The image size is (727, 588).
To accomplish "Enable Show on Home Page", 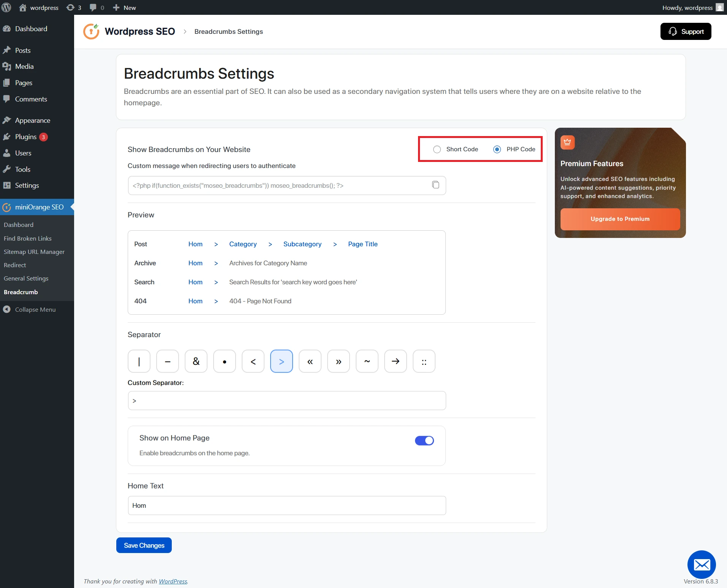I will point(424,441).
